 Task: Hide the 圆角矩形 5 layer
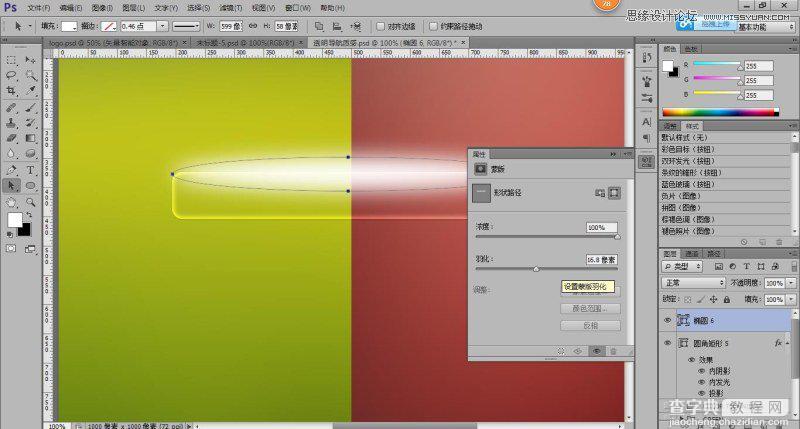667,343
